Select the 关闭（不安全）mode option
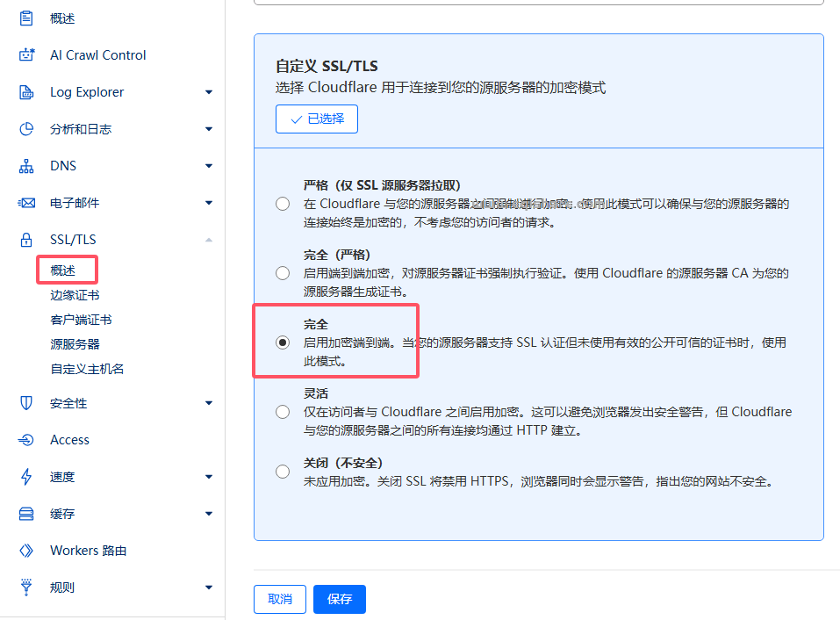Screen dimensions: 840x620 coord(283,471)
